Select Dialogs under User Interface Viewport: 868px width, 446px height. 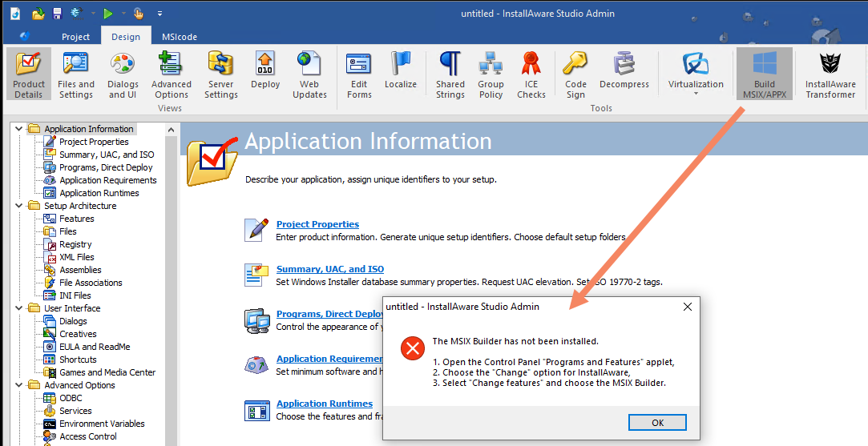[73, 321]
